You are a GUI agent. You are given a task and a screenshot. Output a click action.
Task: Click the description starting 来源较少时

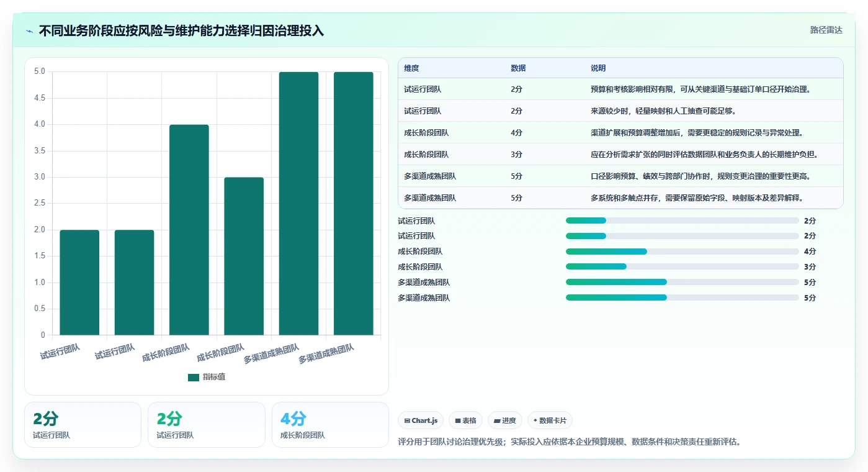pos(663,111)
